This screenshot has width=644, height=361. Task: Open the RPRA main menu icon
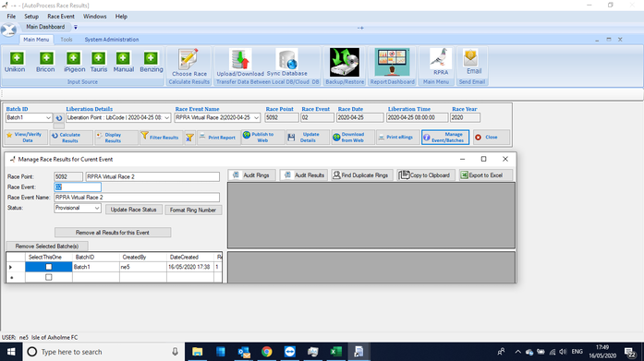[x=441, y=62]
